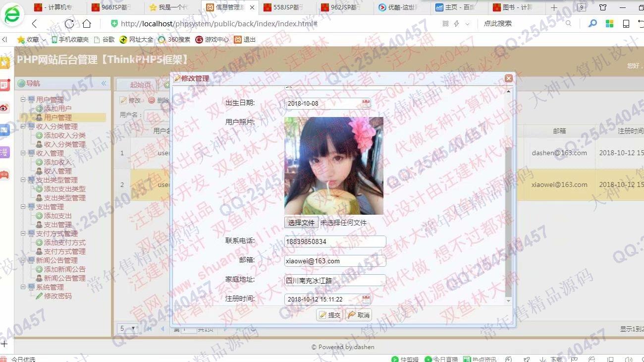This screenshot has height=362, width=644.
Task: Open the colorful apps grid icon
Action: (610, 24)
